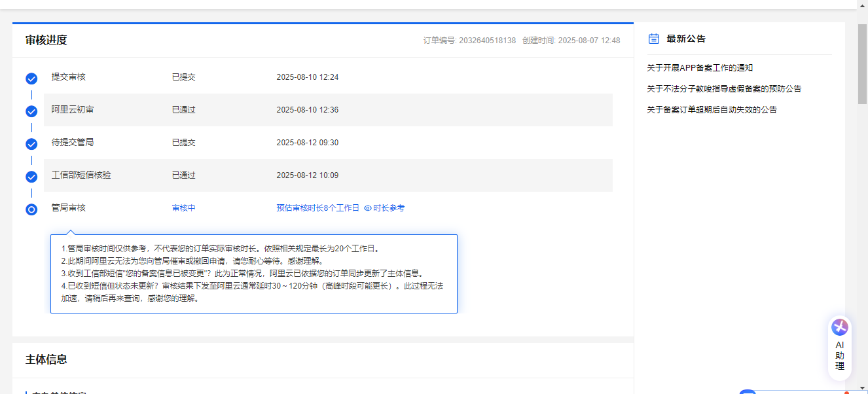Viewport: 868px width, 394px height.
Task: Open the 关于备案订单超期后自动失效 announcement
Action: (712, 110)
